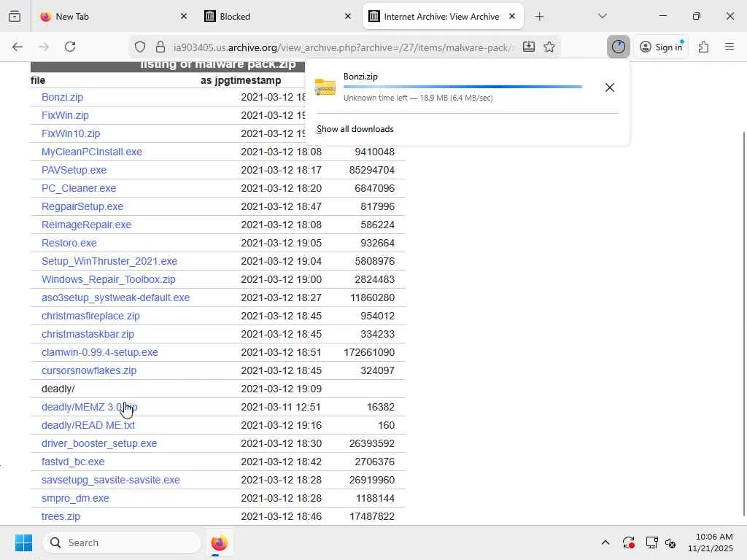
Task: Click the Bonzi.zip folder icon in downloads
Action: (325, 87)
